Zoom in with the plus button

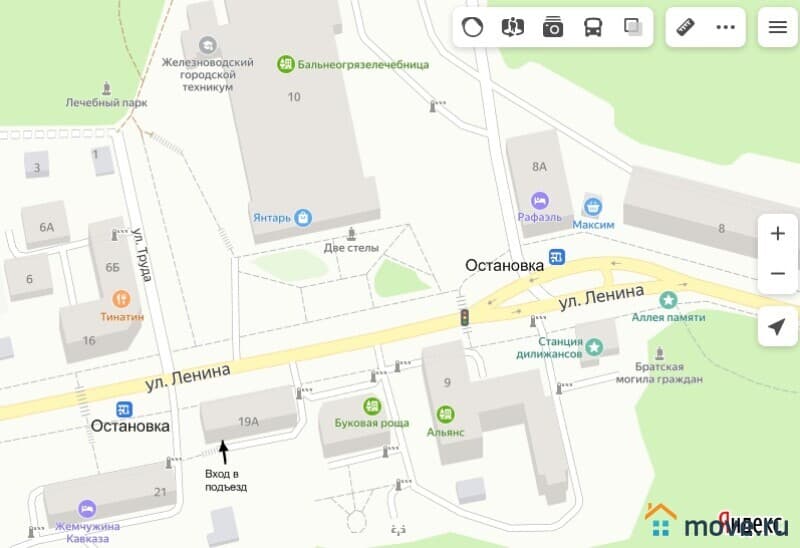(778, 234)
